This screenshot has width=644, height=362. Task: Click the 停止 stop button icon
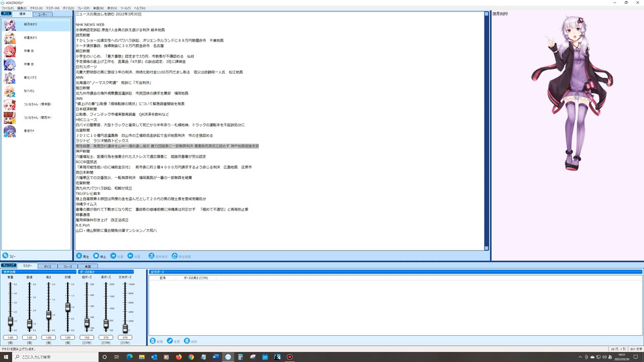(x=96, y=255)
